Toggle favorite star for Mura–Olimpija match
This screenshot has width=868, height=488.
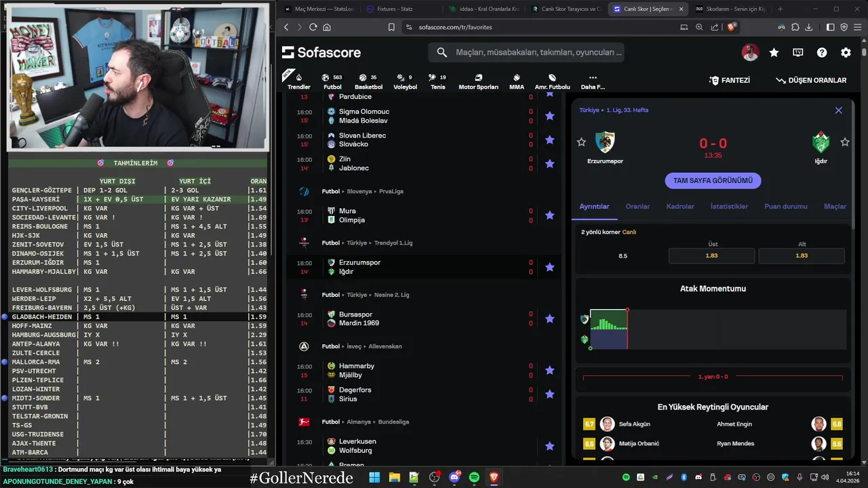coord(550,215)
